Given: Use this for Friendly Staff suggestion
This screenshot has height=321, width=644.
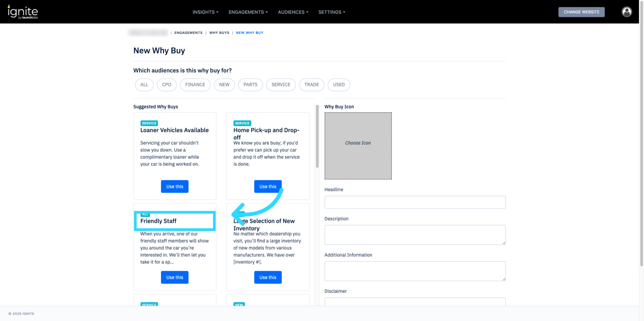Looking at the screenshot, I should click(x=175, y=277).
